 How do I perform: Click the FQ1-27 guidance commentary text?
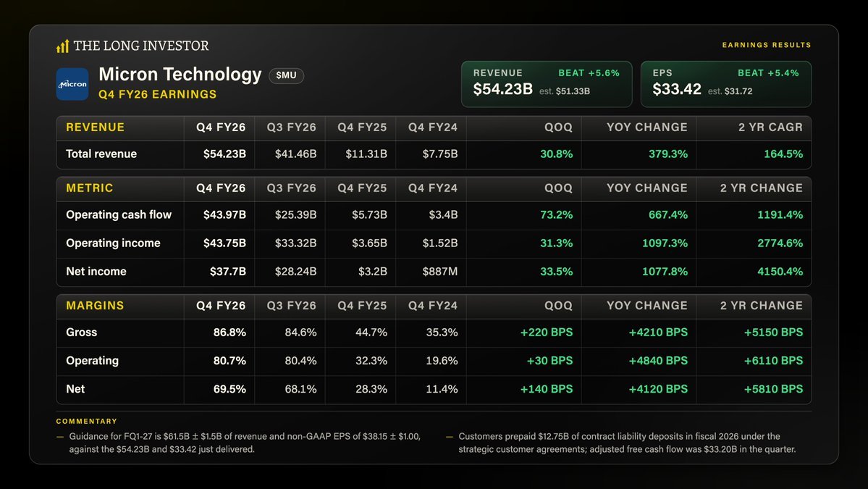245,443
